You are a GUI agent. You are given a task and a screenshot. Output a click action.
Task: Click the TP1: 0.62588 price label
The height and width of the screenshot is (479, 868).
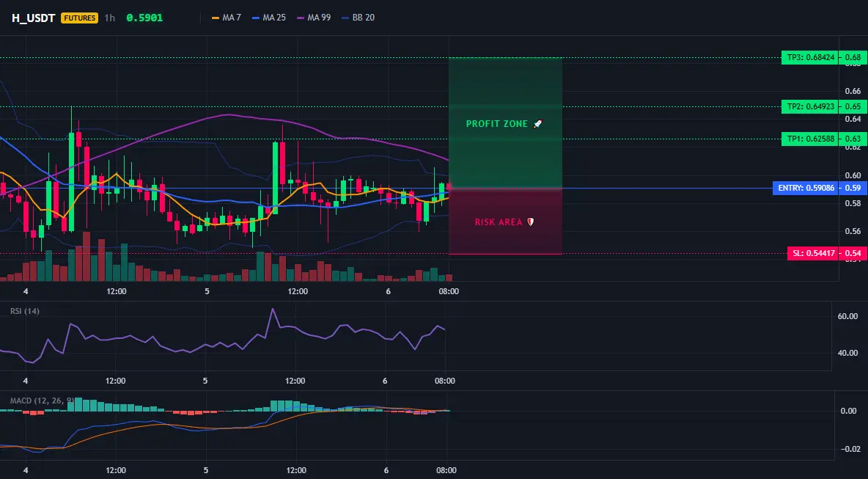pos(809,139)
